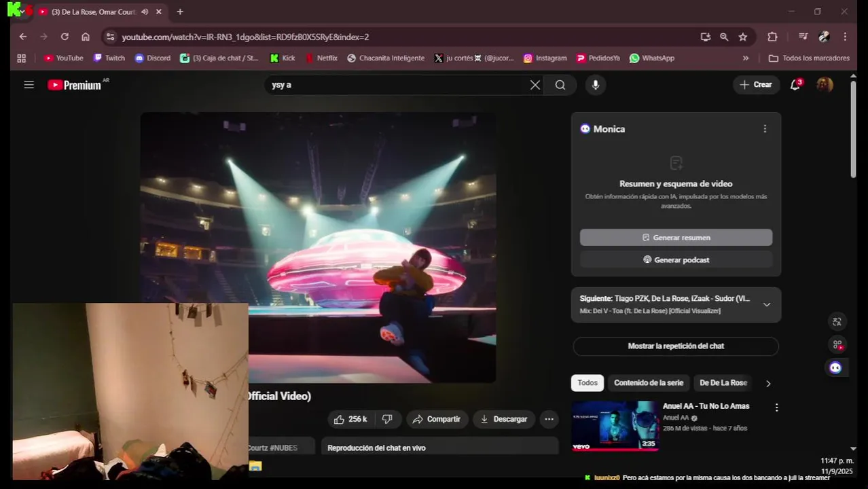
Task: Expand the Siguiente playlist panel
Action: click(x=767, y=304)
